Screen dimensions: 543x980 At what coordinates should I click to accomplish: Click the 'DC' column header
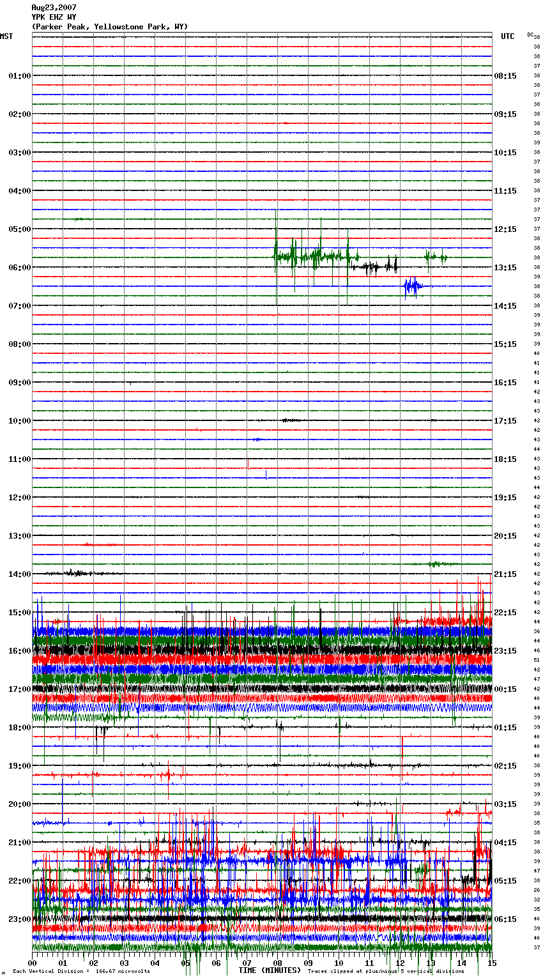click(530, 34)
